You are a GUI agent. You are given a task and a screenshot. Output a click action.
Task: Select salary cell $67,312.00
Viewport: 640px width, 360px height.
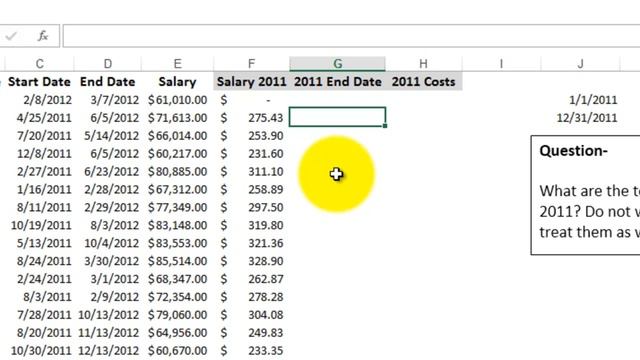177,189
